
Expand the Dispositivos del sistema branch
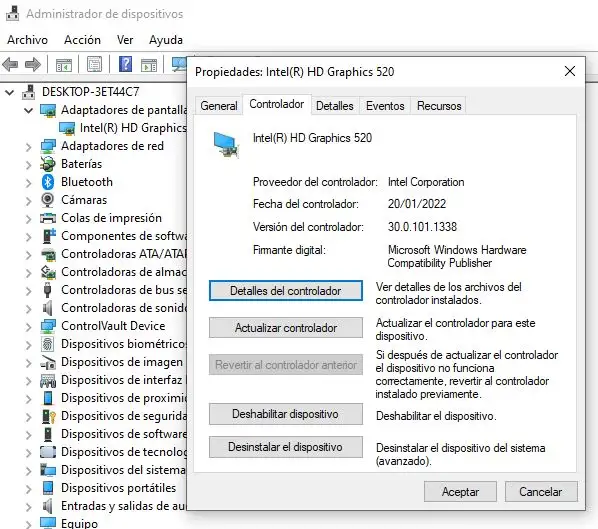29,470
